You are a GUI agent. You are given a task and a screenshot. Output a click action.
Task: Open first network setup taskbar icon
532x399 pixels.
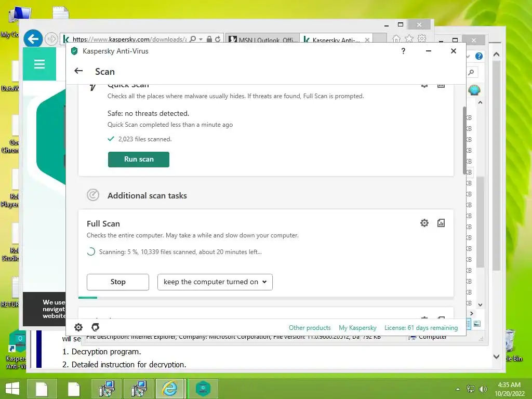point(107,389)
